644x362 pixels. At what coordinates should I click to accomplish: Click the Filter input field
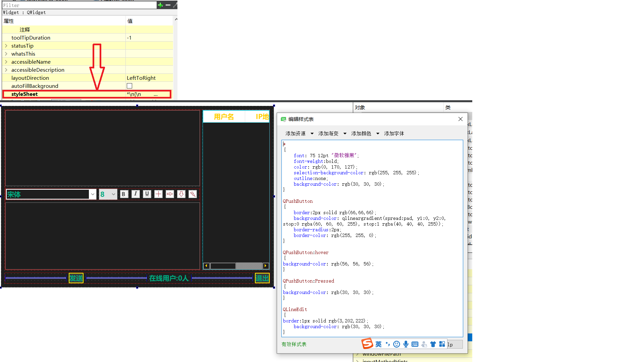tap(79, 5)
